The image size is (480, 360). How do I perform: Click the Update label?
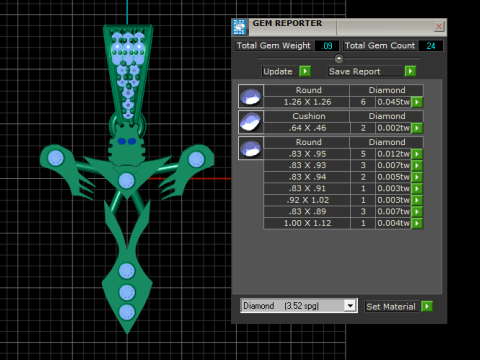point(278,72)
